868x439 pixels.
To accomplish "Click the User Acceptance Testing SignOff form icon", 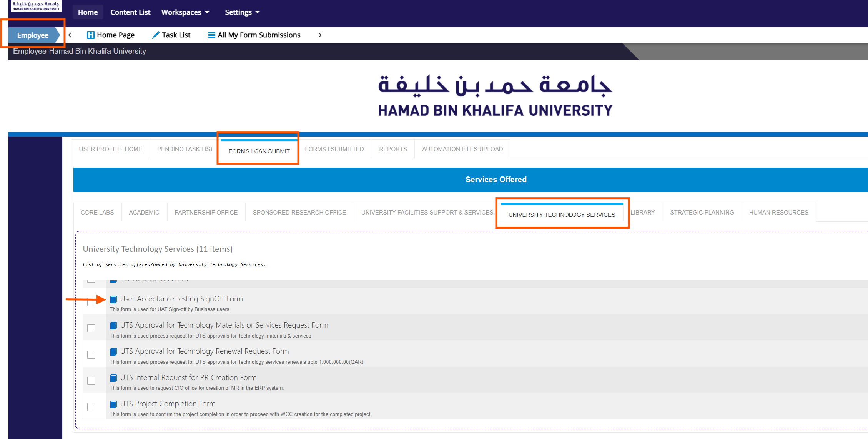I will (113, 299).
